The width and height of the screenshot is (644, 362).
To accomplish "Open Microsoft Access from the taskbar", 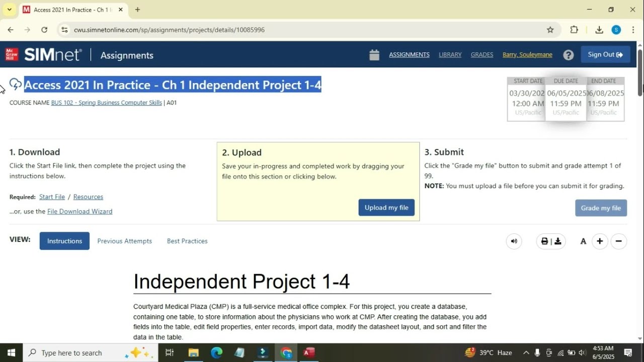I will click(x=309, y=352).
